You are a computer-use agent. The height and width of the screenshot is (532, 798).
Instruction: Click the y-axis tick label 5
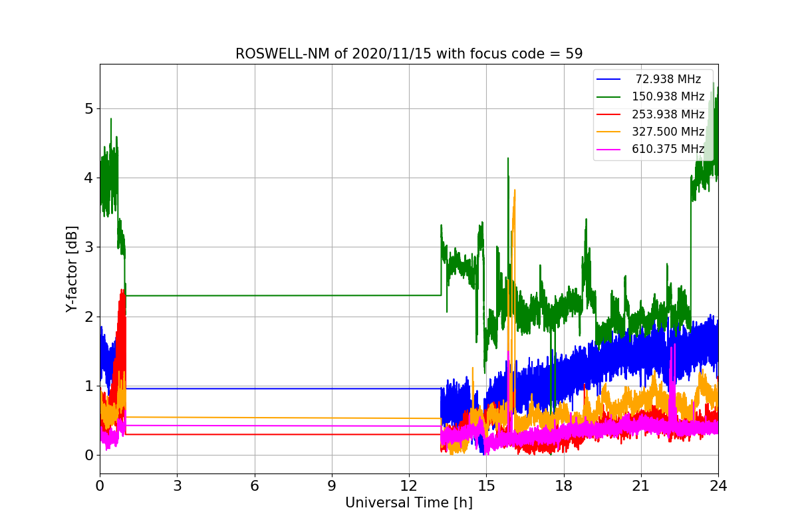click(x=89, y=108)
